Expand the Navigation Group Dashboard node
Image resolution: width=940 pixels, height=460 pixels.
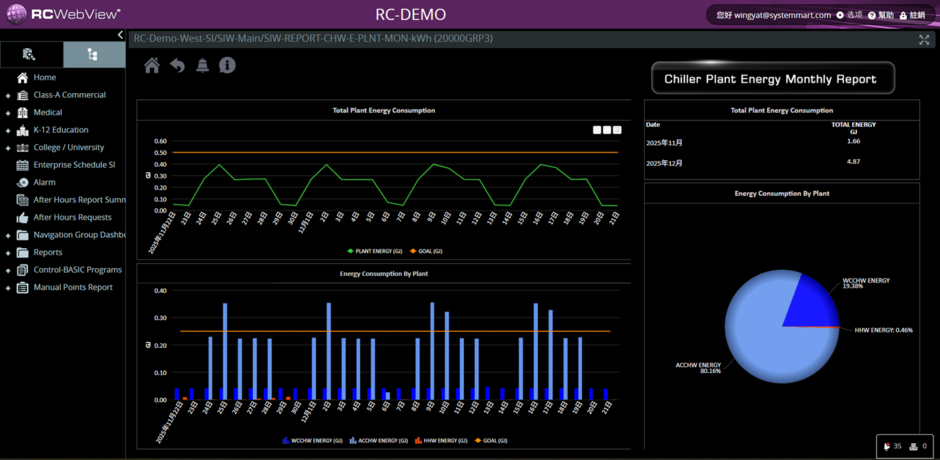8,235
